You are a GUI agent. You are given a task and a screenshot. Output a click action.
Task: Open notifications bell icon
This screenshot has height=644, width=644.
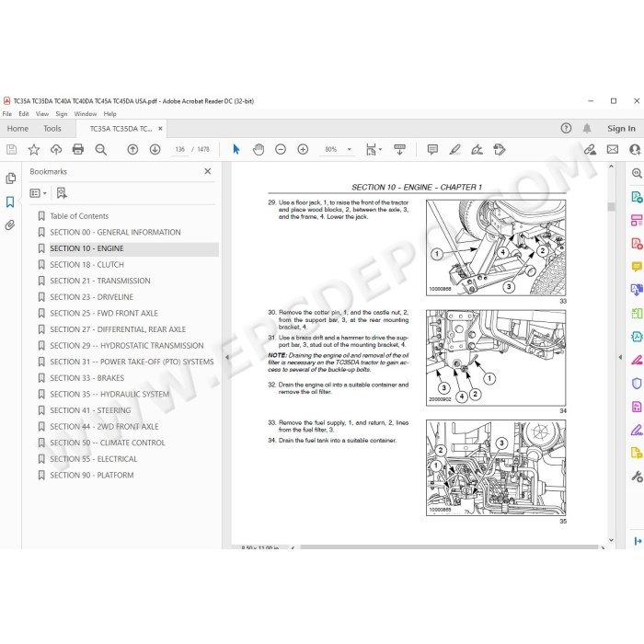coord(587,129)
